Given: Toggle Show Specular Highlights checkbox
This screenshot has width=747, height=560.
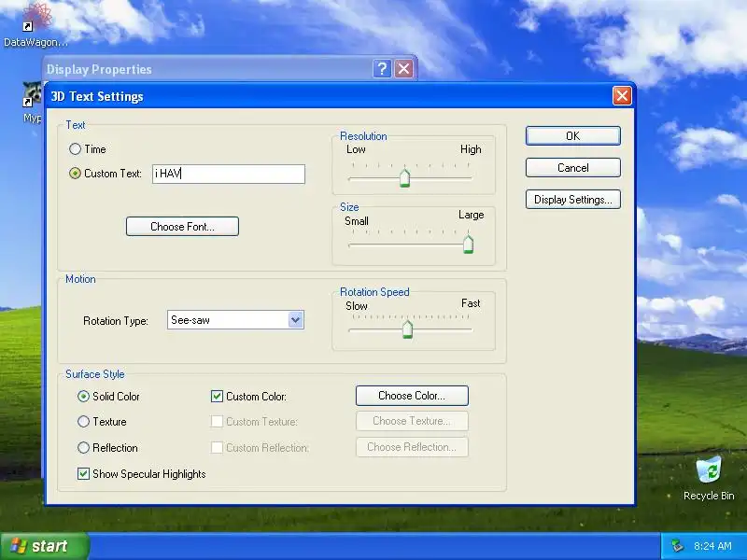Looking at the screenshot, I should (x=83, y=474).
